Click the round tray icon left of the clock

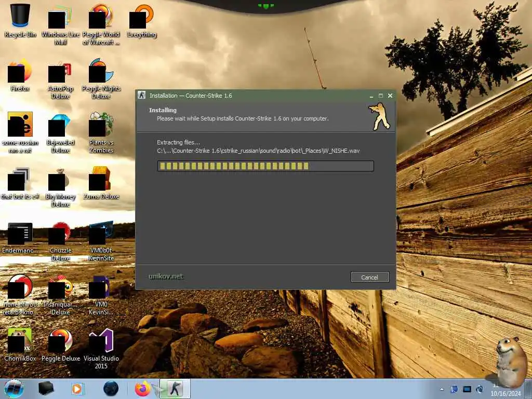pos(480,389)
